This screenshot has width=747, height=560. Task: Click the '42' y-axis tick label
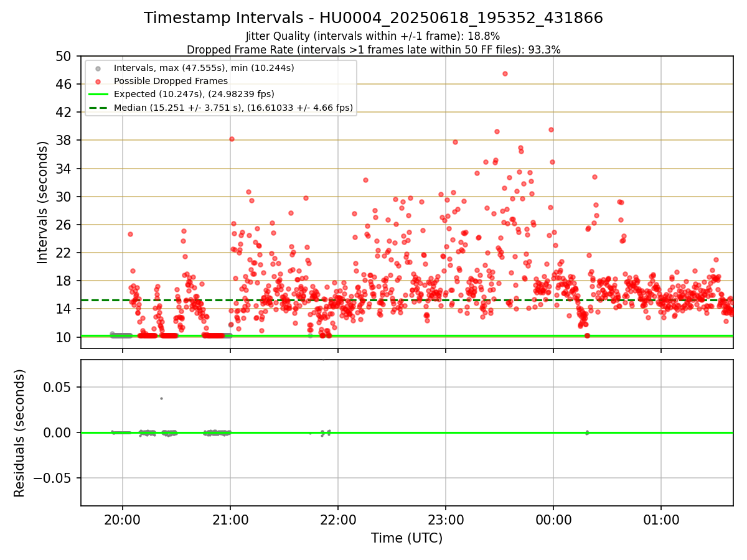(65, 112)
